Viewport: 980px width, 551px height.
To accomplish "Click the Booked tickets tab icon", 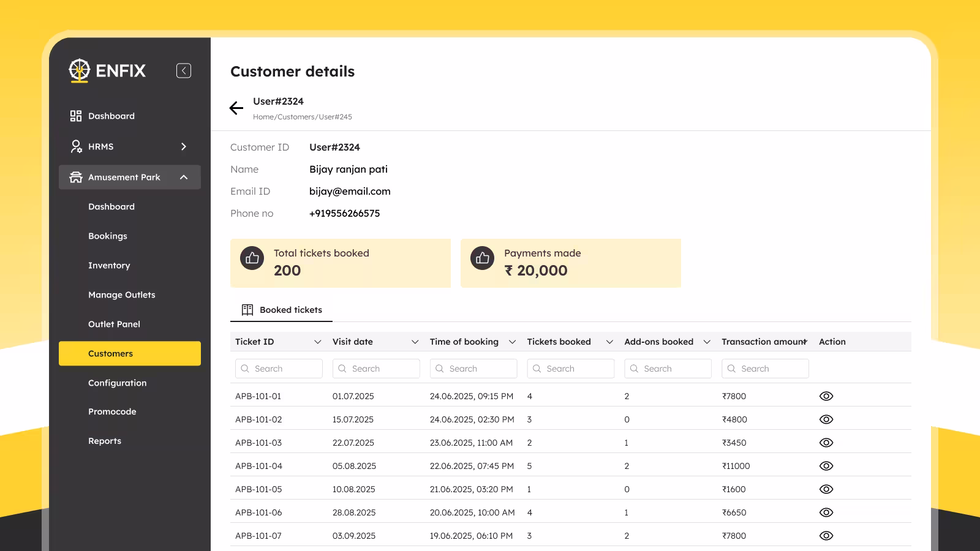I will pyautogui.click(x=247, y=310).
